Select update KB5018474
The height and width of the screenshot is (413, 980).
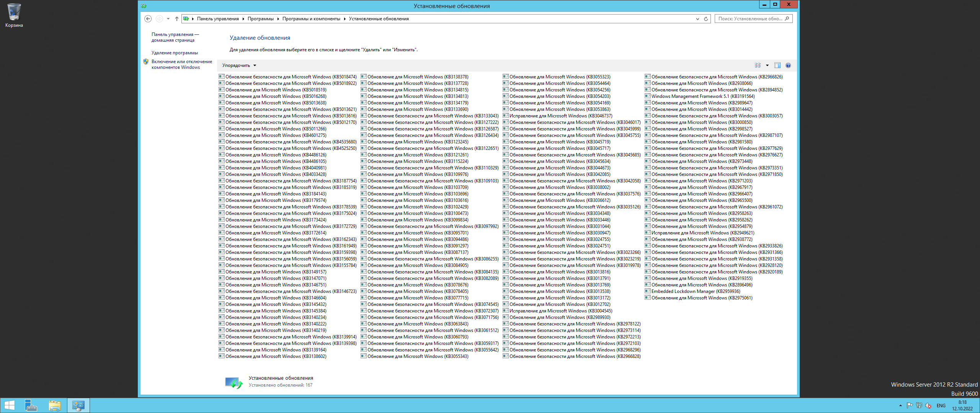[288, 77]
